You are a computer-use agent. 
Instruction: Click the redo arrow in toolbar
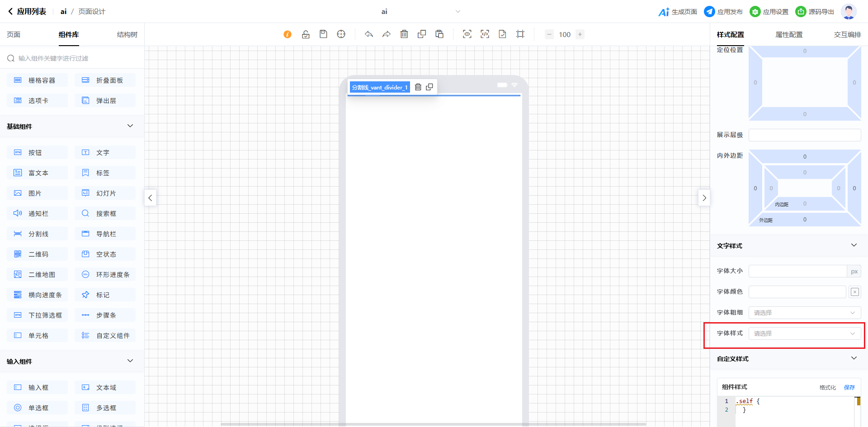(x=387, y=34)
